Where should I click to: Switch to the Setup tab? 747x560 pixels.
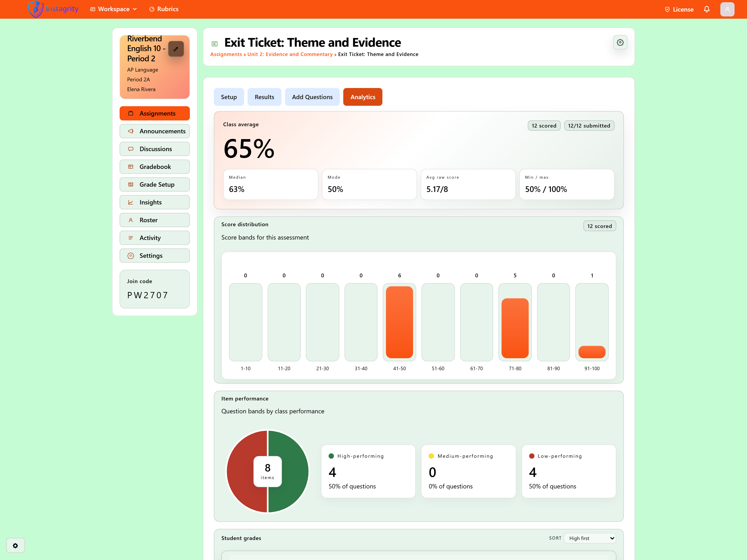coord(229,97)
